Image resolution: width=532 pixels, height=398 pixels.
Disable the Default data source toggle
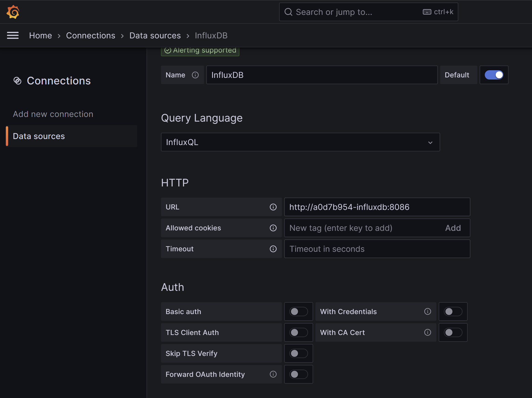pos(494,75)
